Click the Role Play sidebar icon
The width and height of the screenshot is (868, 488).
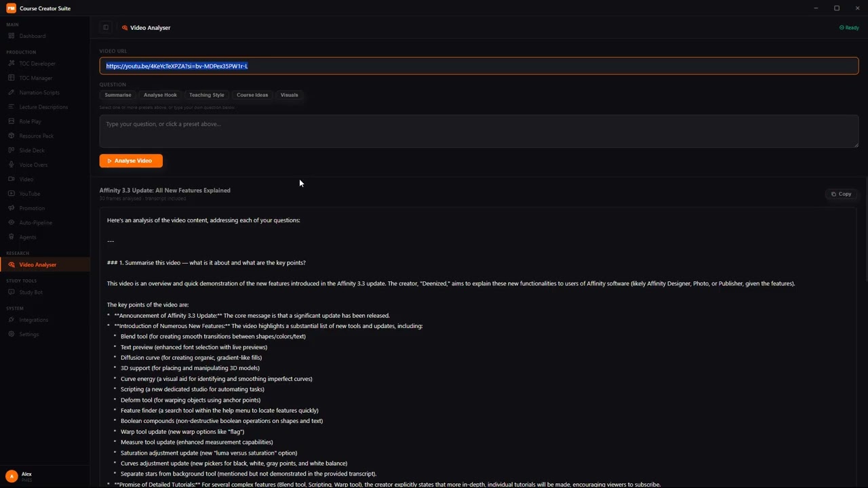click(x=12, y=121)
